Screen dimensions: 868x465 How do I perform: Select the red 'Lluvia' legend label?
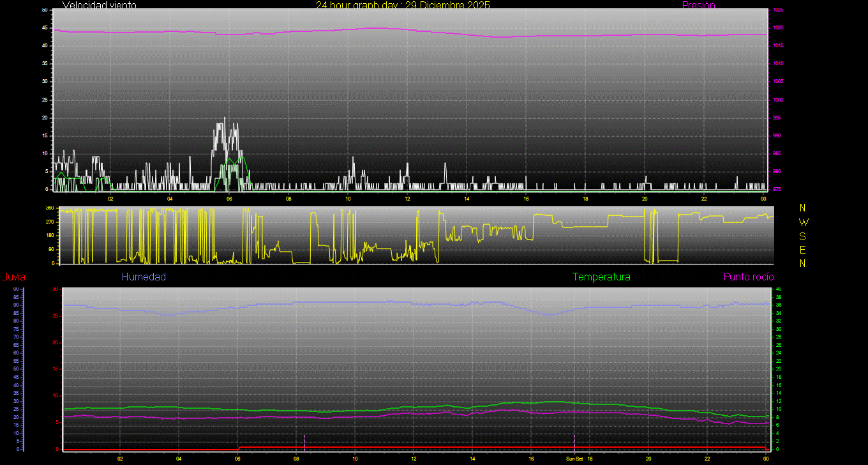tap(13, 277)
